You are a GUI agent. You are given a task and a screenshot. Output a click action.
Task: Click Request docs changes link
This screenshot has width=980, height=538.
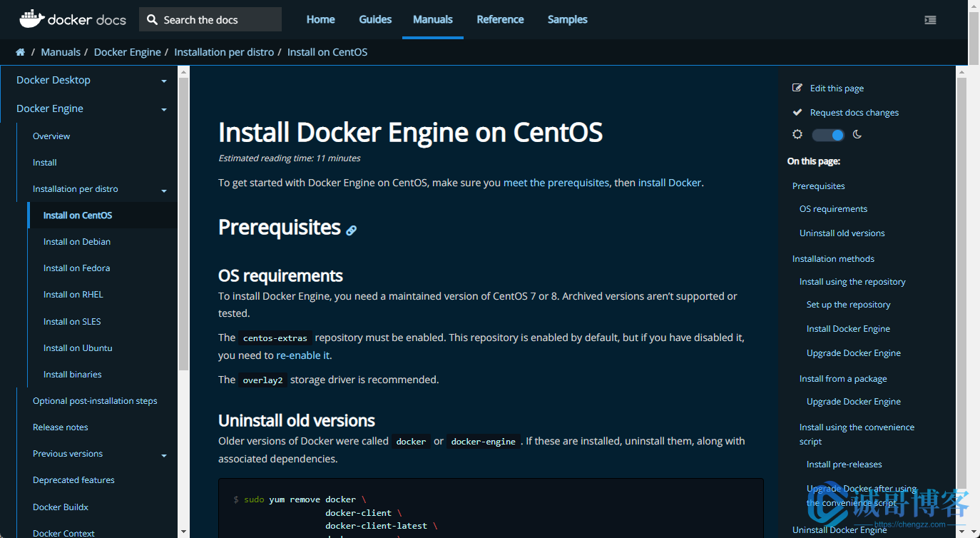click(854, 113)
